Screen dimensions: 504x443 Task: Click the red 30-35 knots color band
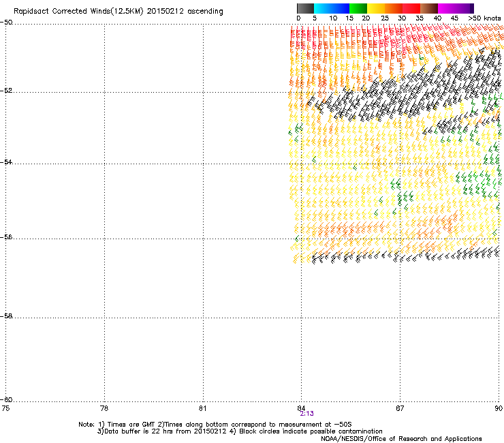tap(411, 8)
